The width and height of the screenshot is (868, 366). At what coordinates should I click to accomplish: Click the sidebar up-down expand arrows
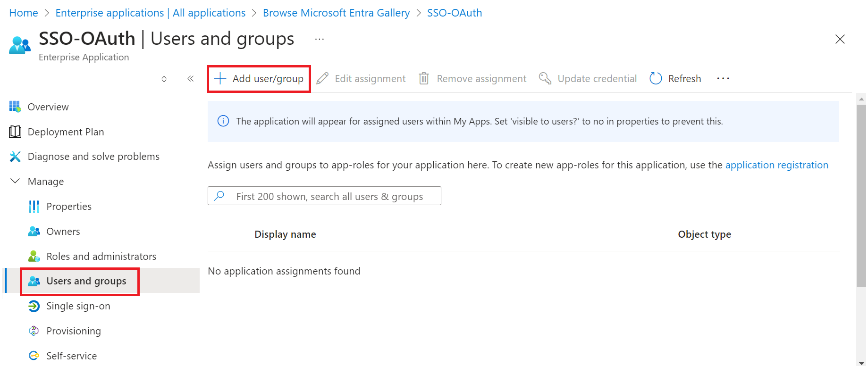[164, 79]
